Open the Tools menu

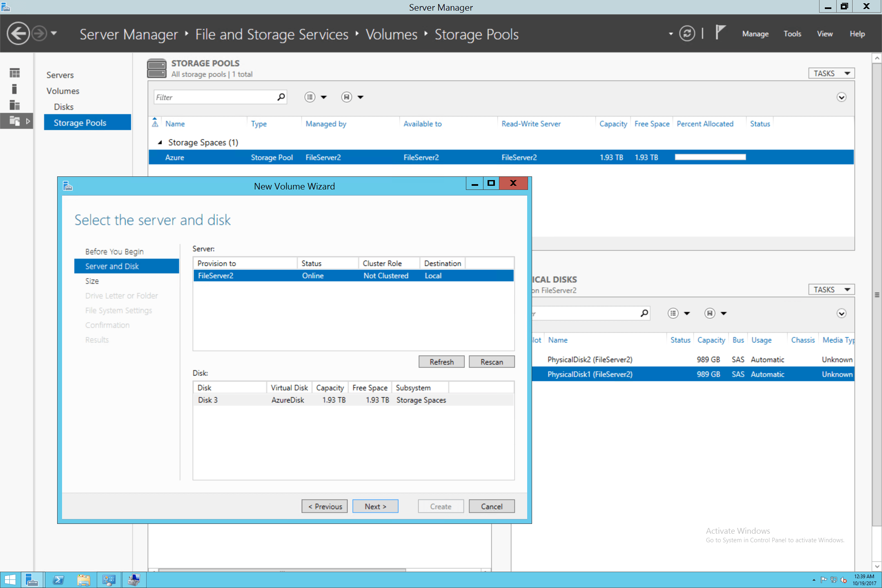coord(792,33)
